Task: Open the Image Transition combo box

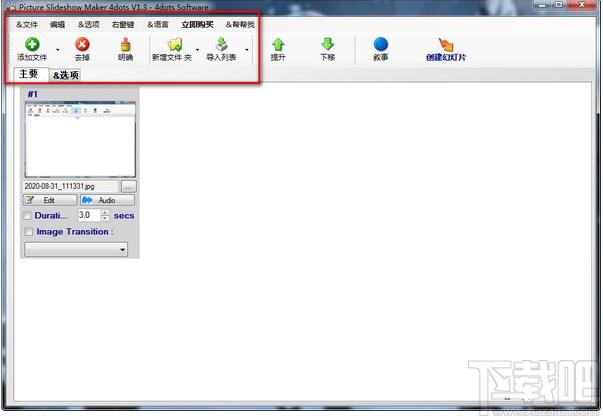Action: (x=76, y=250)
